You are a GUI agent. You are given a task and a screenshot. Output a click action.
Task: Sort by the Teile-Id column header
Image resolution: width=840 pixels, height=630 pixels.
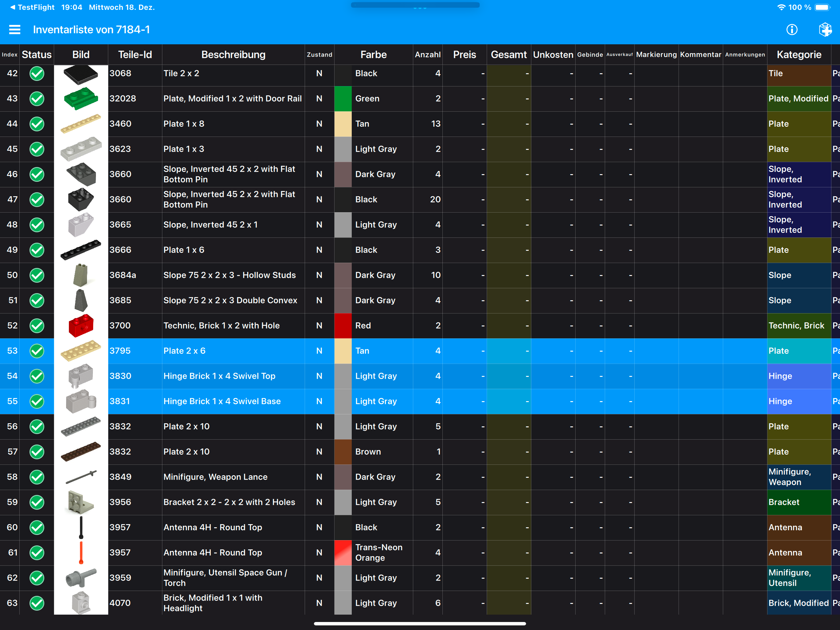click(x=135, y=54)
